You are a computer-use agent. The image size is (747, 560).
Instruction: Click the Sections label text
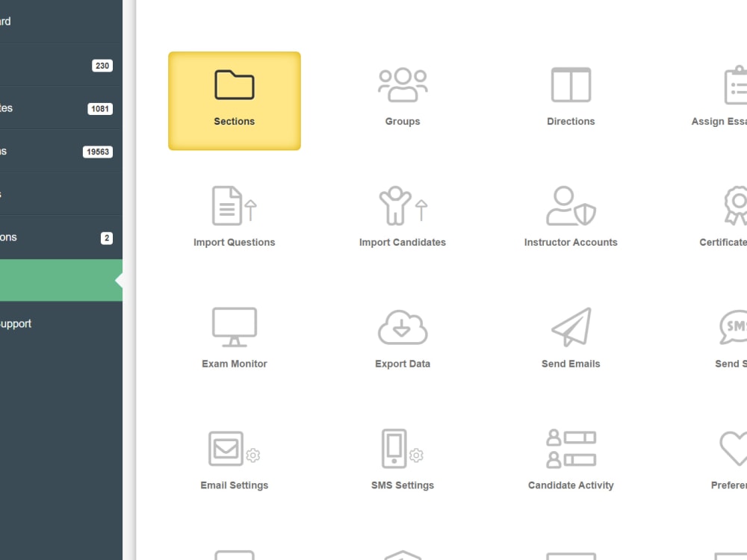tap(234, 122)
